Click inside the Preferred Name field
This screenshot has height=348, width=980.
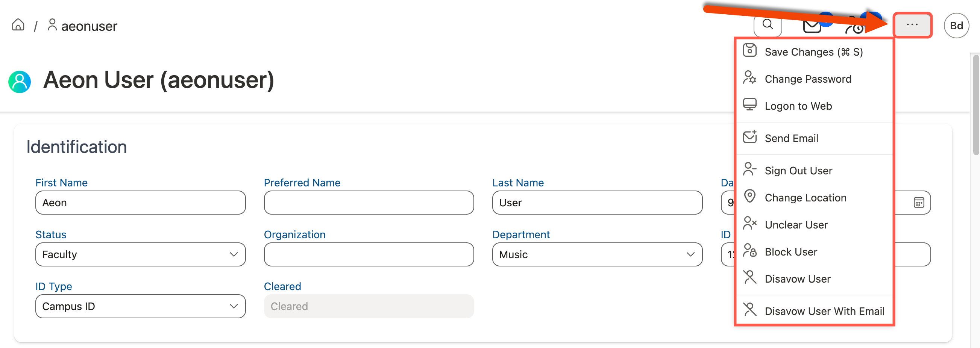click(x=368, y=203)
